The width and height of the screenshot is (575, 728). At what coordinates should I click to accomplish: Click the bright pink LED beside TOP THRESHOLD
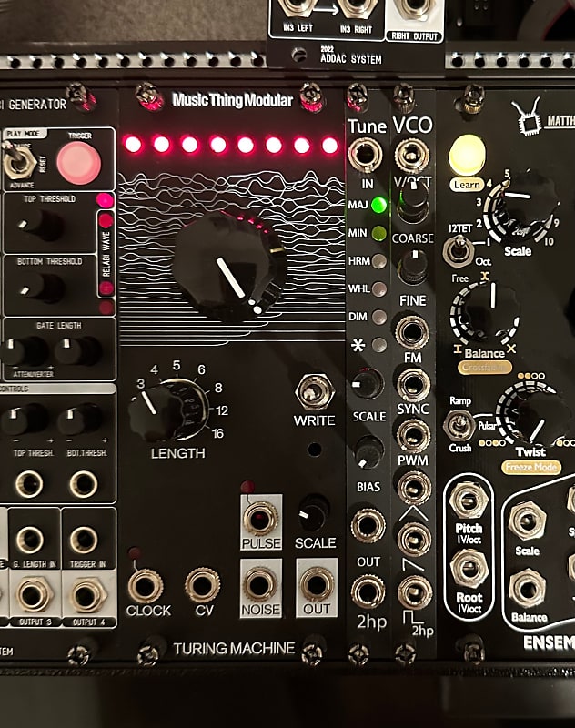[x=105, y=200]
